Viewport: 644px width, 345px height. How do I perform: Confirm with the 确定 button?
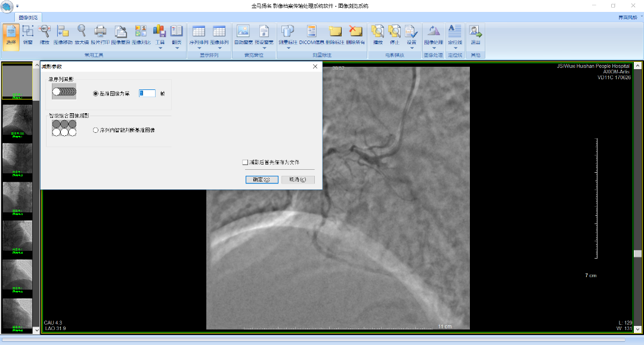point(262,180)
